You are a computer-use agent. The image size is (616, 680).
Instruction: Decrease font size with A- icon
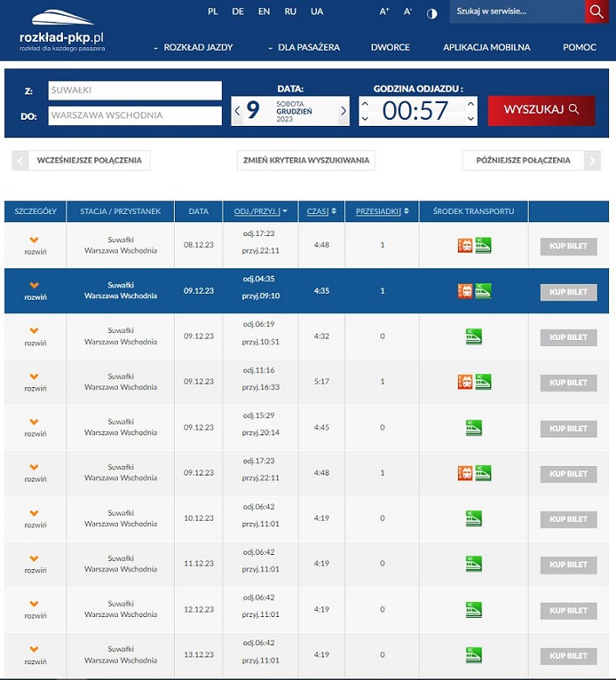pos(407,12)
